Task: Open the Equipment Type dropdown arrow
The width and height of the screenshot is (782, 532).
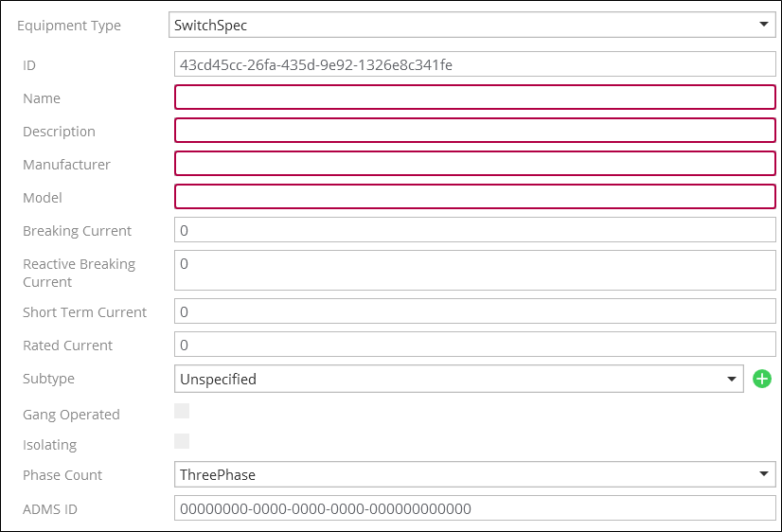Action: [764, 24]
